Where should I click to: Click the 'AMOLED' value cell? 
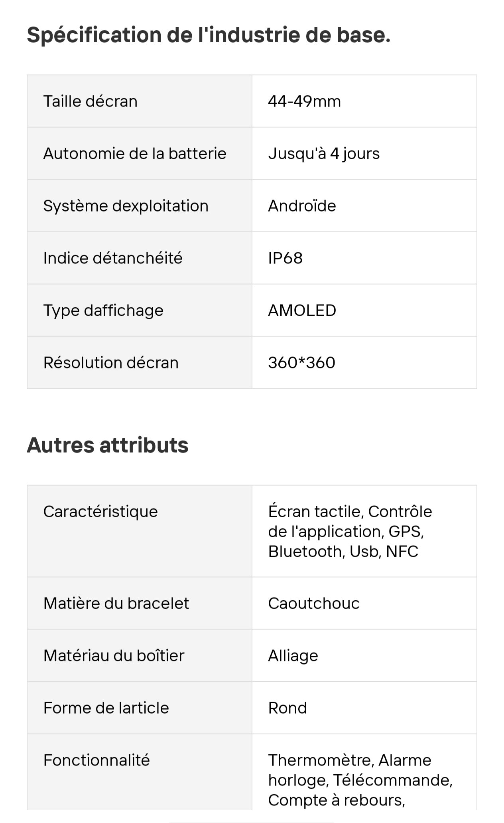[x=364, y=311]
